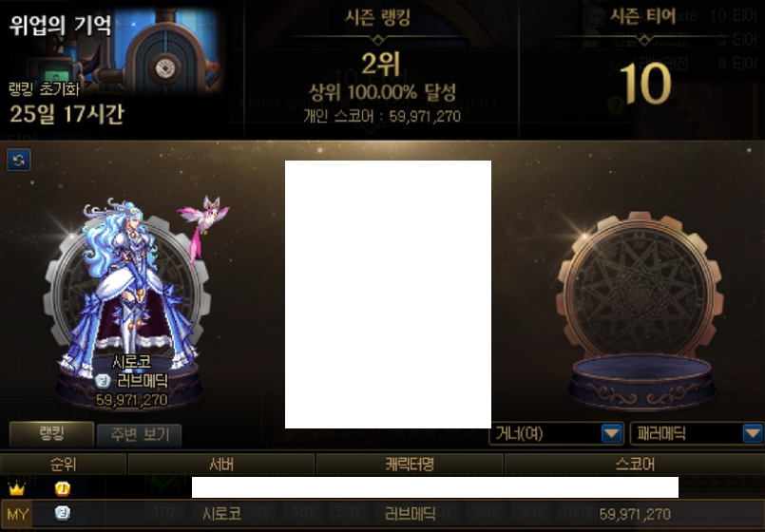The height and width of the screenshot is (532, 765).
Task: Click the 서버 column header
Action: click(x=221, y=465)
